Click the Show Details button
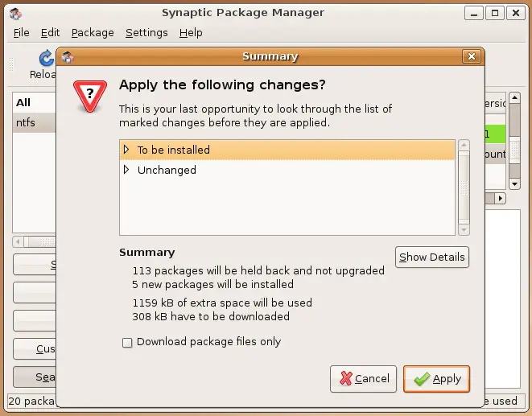532x416 pixels. click(432, 257)
